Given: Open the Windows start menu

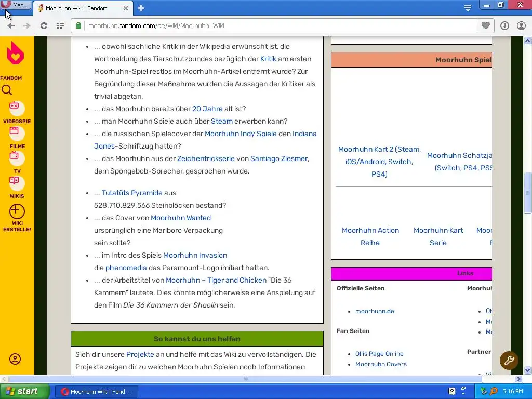Looking at the screenshot, I should (24, 392).
